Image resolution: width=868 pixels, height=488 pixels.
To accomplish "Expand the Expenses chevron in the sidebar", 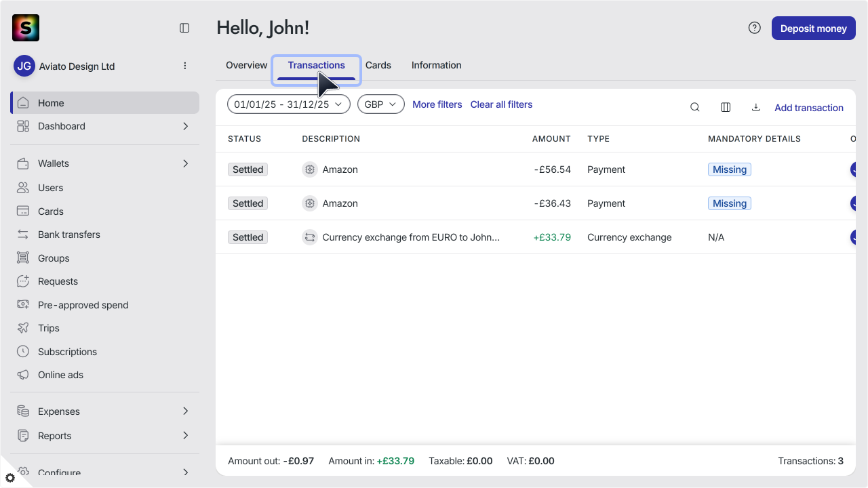I will (185, 411).
